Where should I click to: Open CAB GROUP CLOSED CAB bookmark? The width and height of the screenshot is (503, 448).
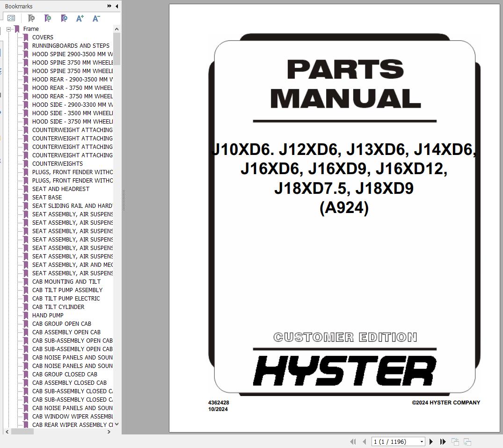(65, 374)
